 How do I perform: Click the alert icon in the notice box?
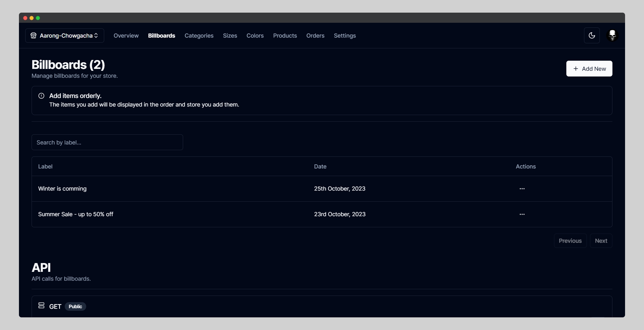pyautogui.click(x=41, y=96)
